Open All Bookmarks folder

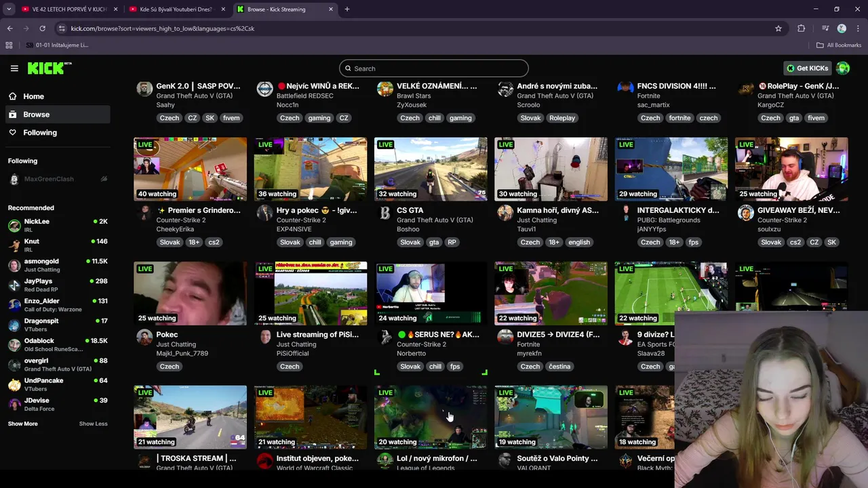pos(839,45)
